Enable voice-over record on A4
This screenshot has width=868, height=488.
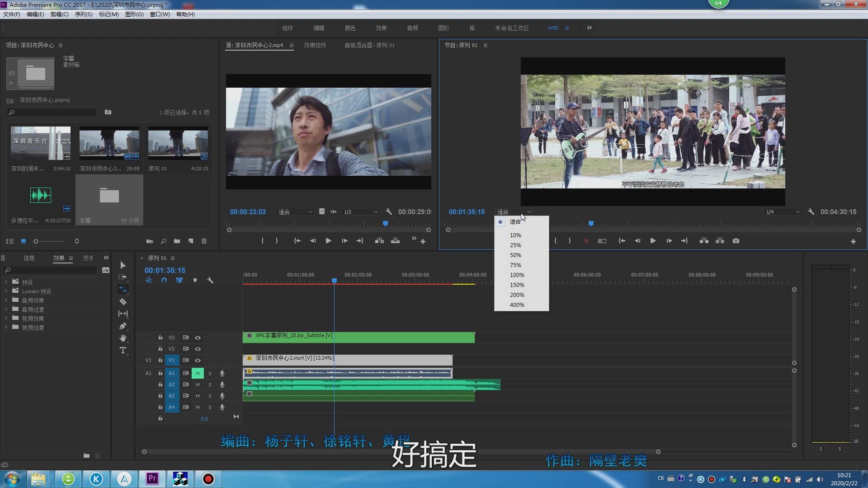point(222,407)
